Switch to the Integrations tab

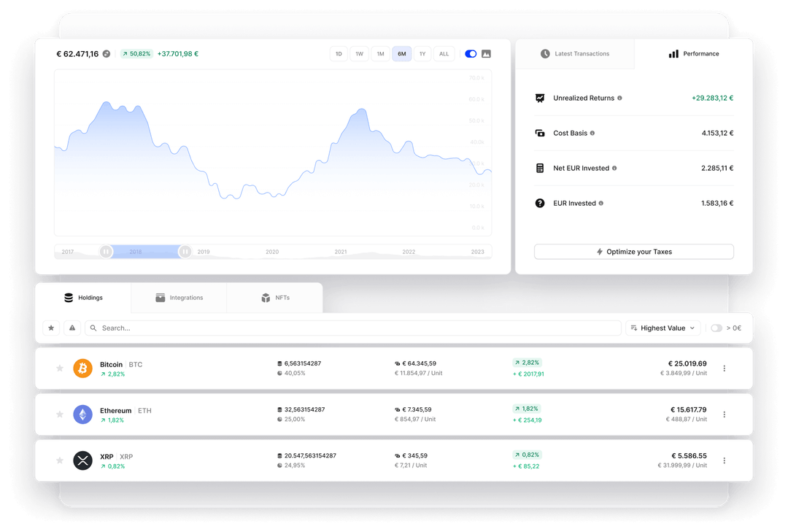pos(179,298)
